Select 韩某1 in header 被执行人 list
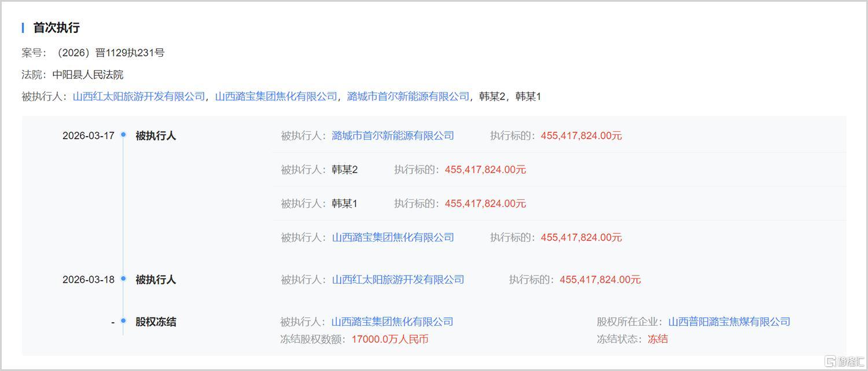The width and height of the screenshot is (868, 371). point(528,97)
